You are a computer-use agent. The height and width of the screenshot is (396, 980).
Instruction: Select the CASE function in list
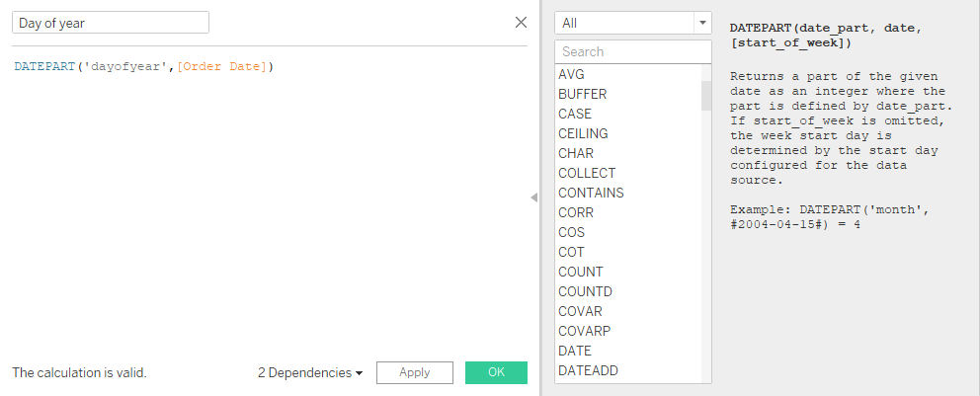(x=575, y=114)
